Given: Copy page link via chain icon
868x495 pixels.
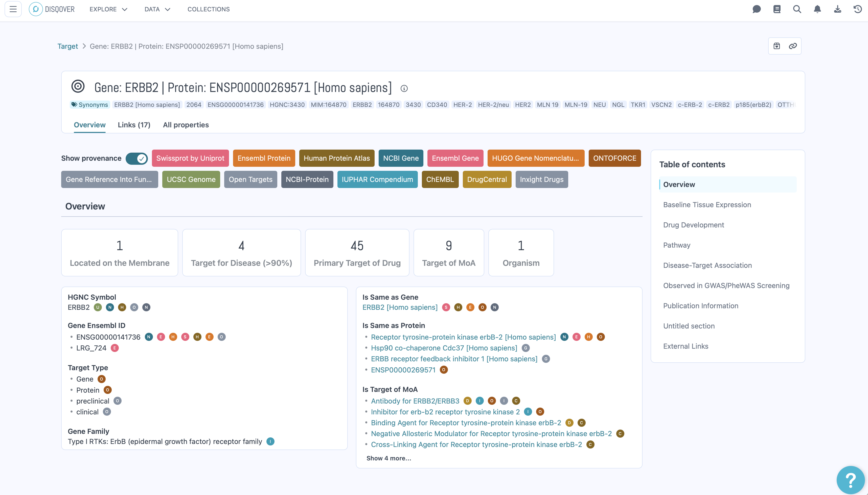Looking at the screenshot, I should point(793,46).
